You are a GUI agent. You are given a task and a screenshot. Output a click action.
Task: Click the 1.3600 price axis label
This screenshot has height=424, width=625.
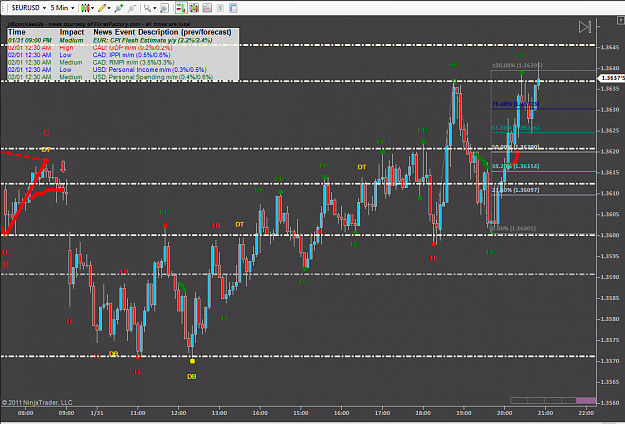[610, 235]
